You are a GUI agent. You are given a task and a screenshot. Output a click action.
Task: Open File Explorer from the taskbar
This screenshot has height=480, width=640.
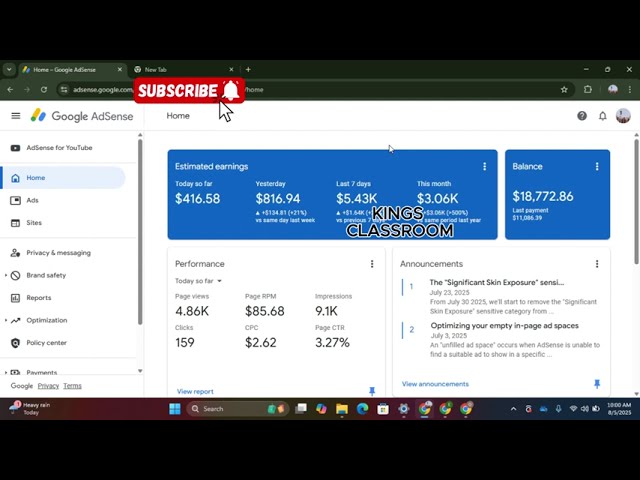342,409
